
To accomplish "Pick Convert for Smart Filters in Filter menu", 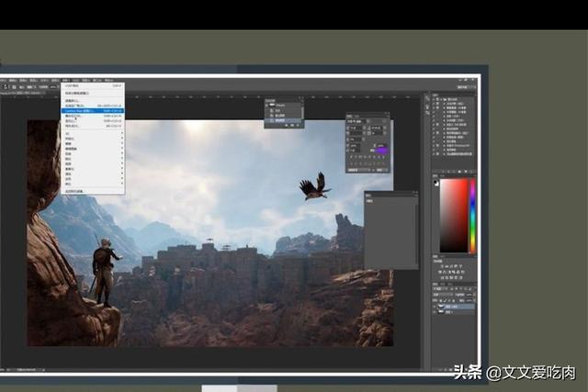I will coord(93,94).
